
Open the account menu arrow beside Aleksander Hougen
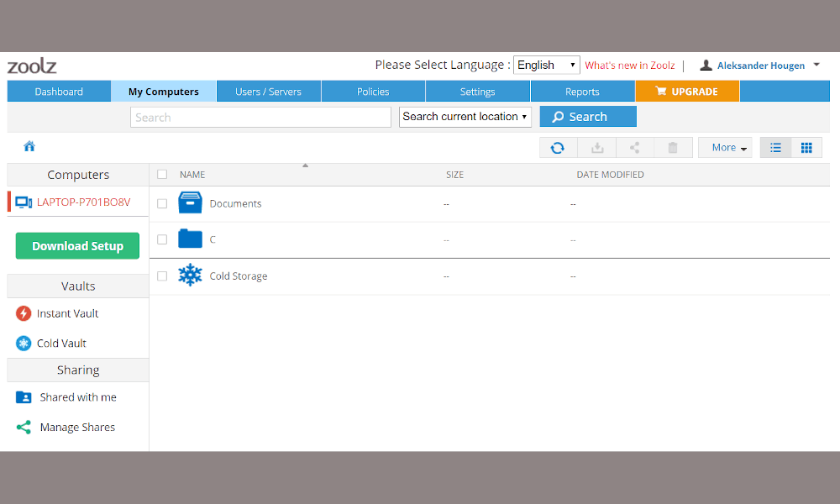pos(816,65)
